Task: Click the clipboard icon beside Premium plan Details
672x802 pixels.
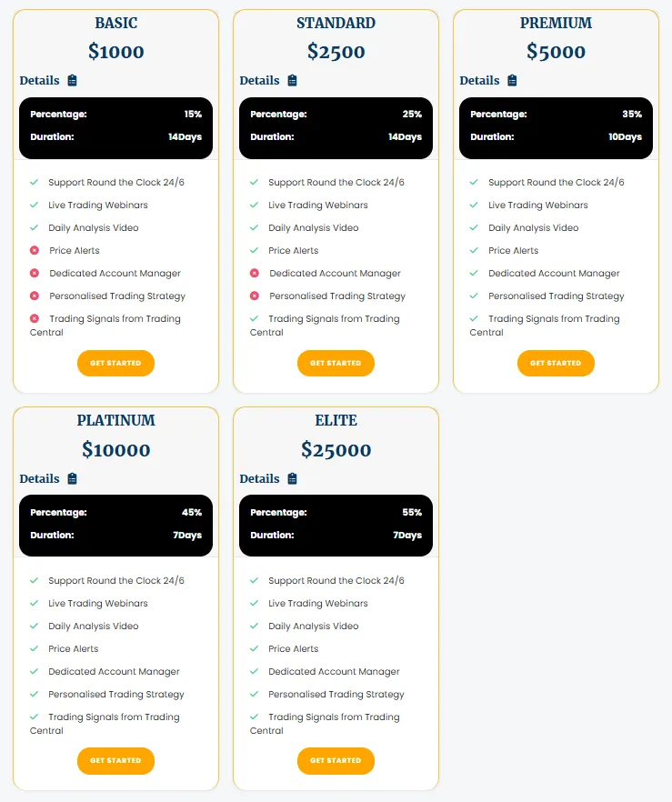Action: click(512, 80)
